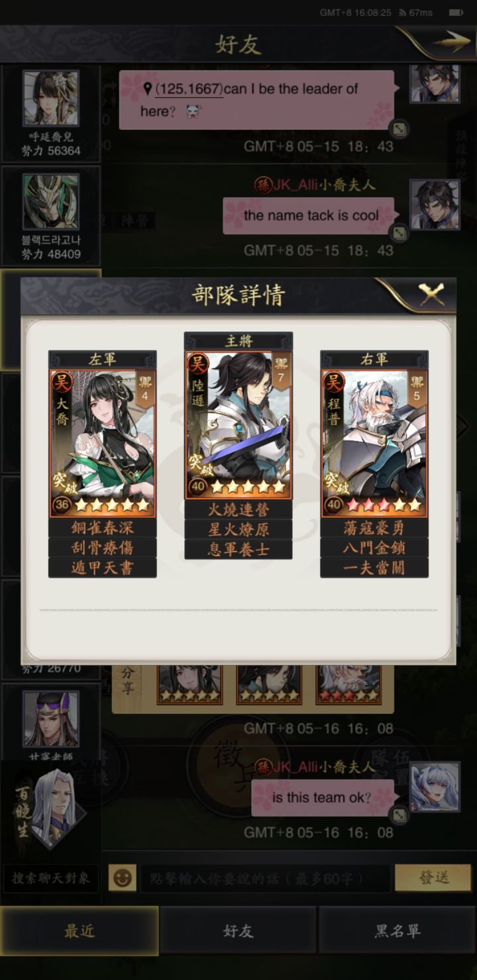Send the message with 發送 button
The height and width of the screenshot is (980, 477).
(434, 877)
